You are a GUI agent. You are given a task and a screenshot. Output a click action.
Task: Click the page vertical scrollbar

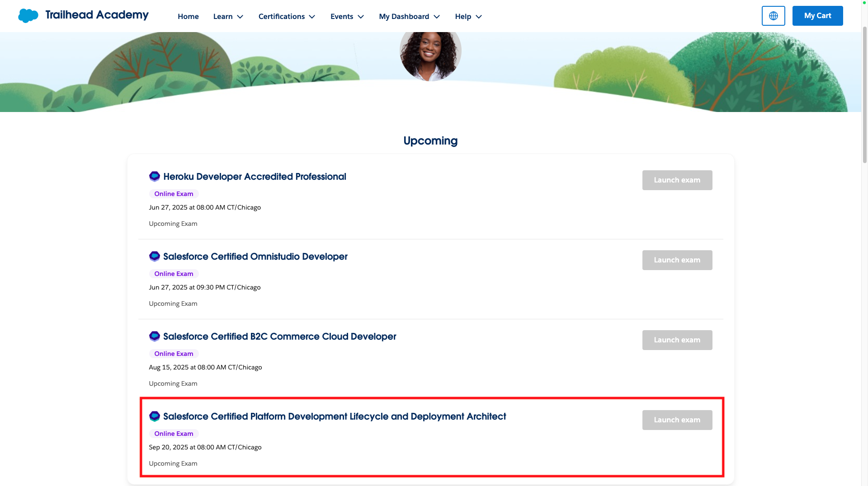pos(864,95)
